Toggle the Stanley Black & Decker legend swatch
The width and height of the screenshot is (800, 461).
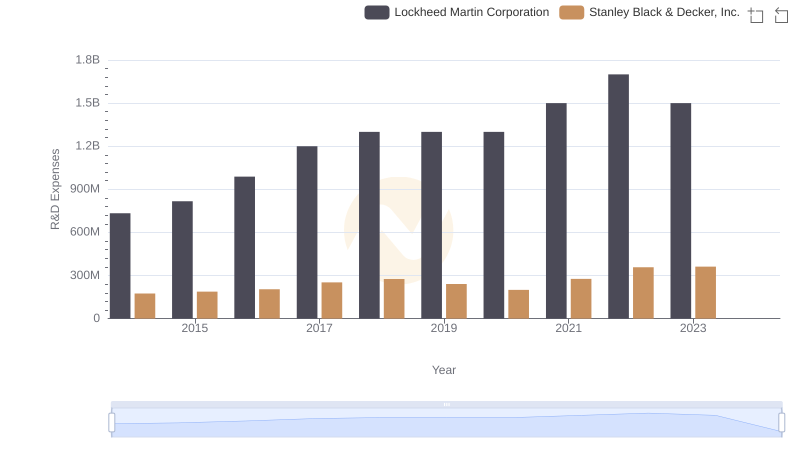coord(571,13)
